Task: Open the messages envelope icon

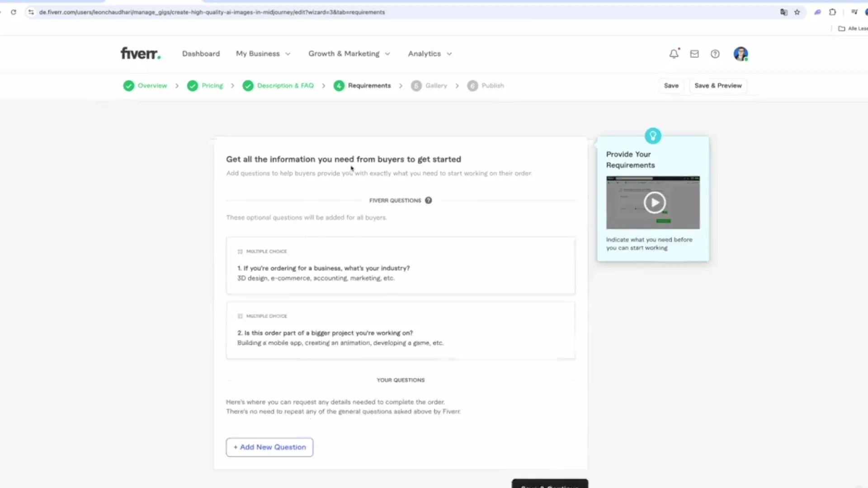Action: point(694,54)
